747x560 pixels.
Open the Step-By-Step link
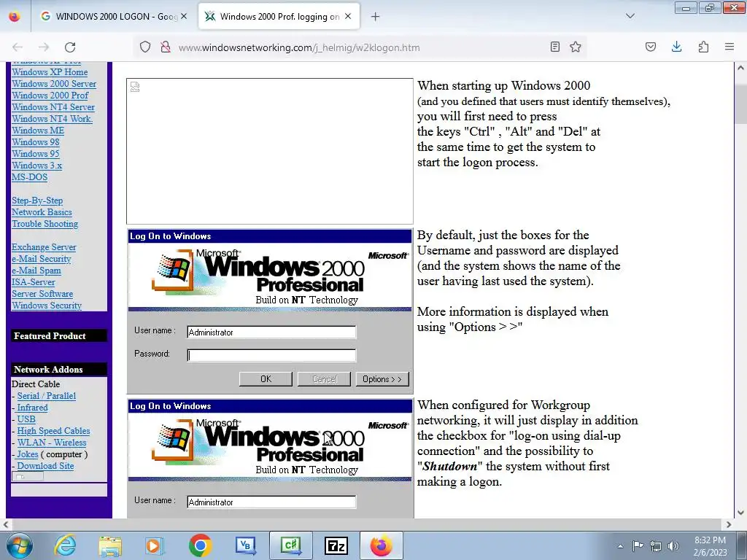37,201
